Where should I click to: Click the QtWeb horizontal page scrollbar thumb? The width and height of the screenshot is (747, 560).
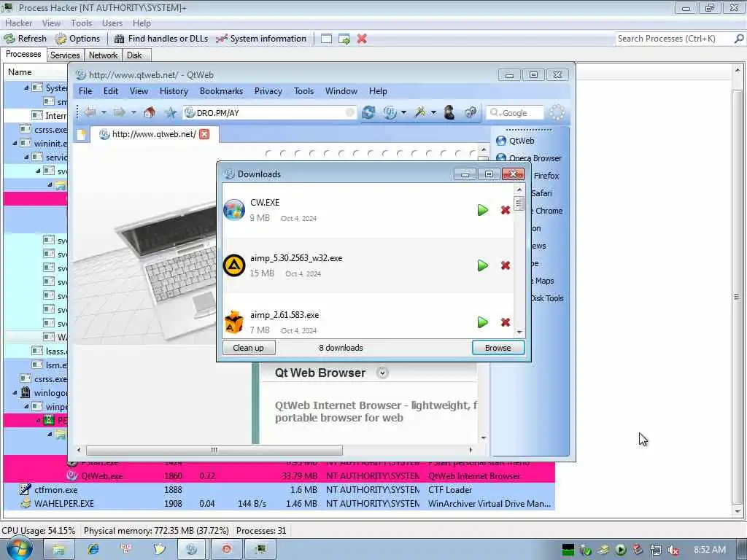click(214, 449)
